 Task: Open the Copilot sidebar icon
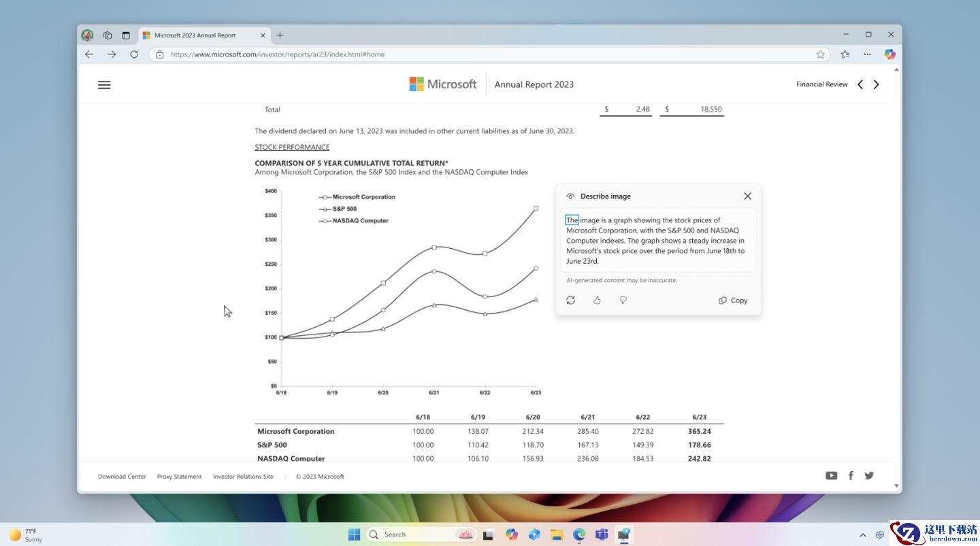pyautogui.click(x=889, y=54)
